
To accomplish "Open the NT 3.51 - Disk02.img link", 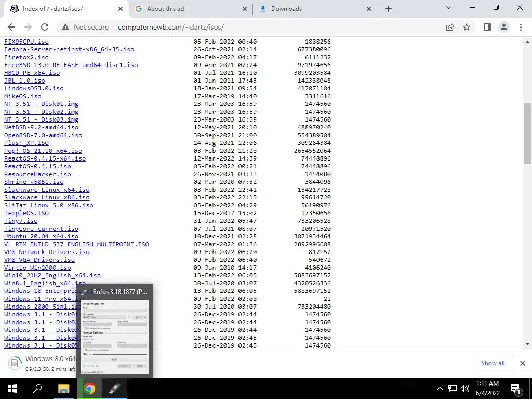I will (x=42, y=112).
